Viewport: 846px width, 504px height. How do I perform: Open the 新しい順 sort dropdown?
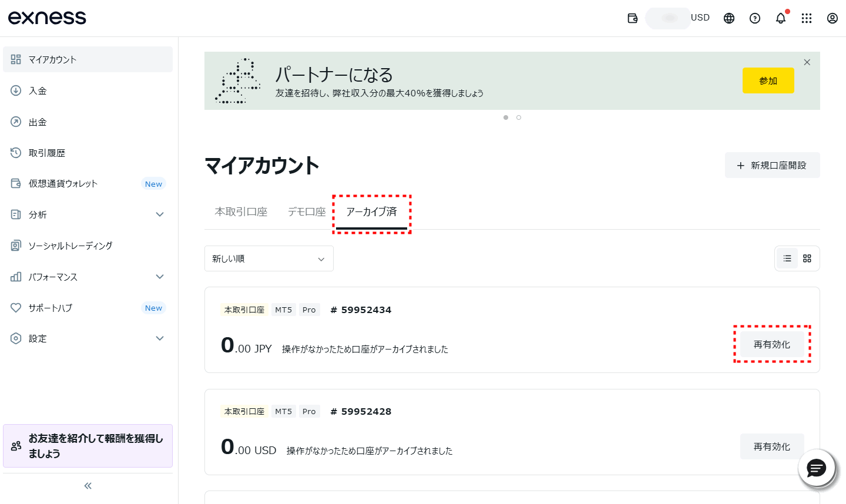(x=269, y=258)
